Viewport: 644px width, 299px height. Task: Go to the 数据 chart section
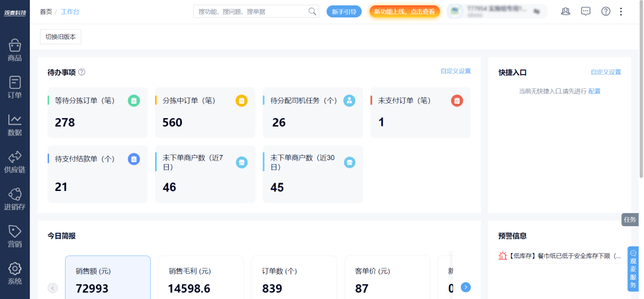(x=15, y=125)
